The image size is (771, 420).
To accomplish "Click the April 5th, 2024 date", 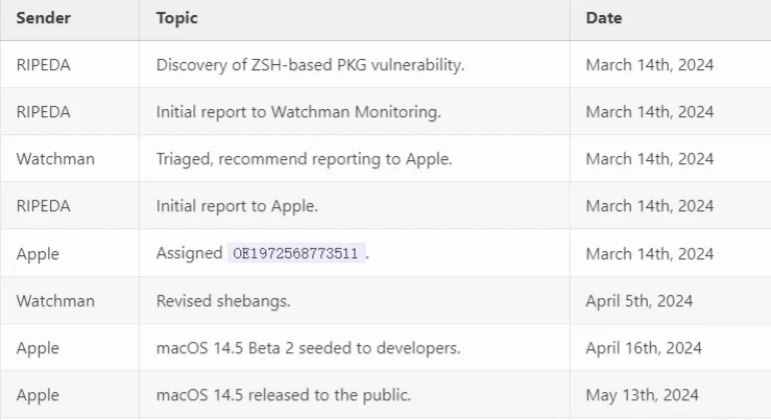I will point(639,301).
